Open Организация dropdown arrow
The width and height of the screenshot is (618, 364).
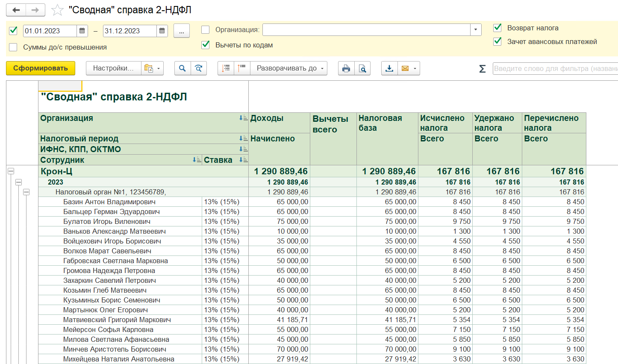click(476, 29)
